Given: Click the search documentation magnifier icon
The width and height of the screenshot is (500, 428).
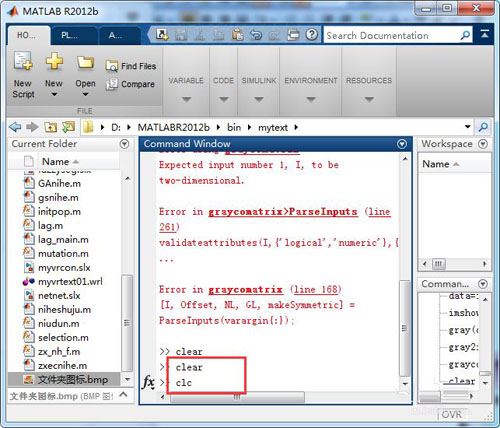Looking at the screenshot, I should (465, 35).
